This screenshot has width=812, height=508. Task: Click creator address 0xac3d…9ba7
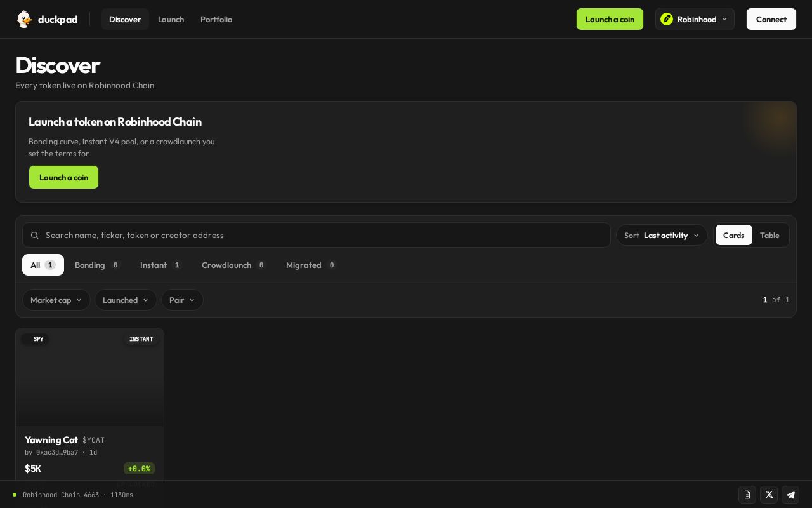(57, 452)
